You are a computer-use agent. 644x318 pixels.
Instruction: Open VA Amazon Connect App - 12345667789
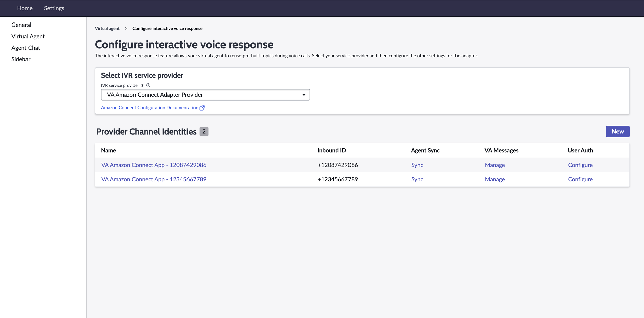click(x=154, y=179)
